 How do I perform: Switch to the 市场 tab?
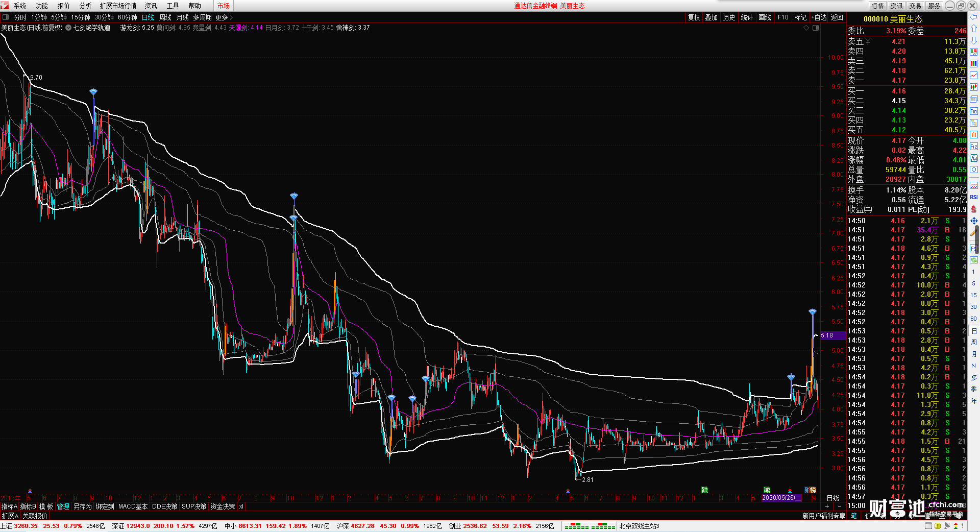click(x=224, y=6)
